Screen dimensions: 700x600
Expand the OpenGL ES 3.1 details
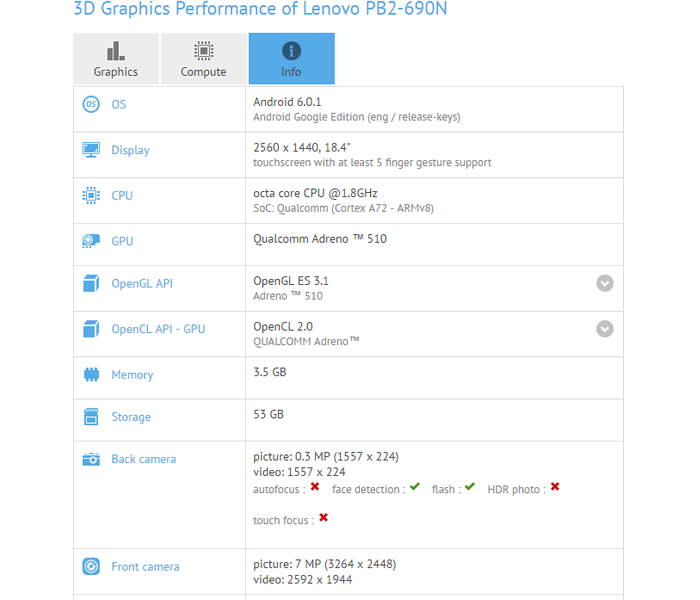click(605, 283)
